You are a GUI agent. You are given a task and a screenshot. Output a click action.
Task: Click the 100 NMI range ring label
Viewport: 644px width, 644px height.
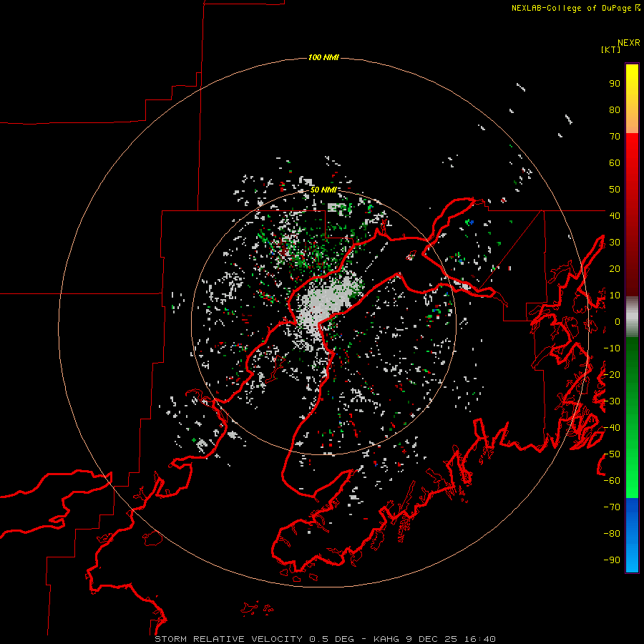click(323, 57)
